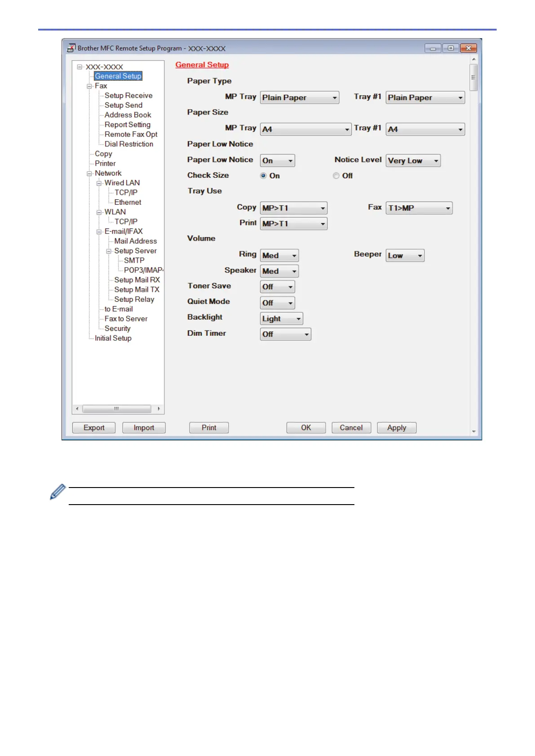Viewport: 535px width, 756px height.
Task: Open the Tray Use Fax dropdown
Action: point(419,208)
